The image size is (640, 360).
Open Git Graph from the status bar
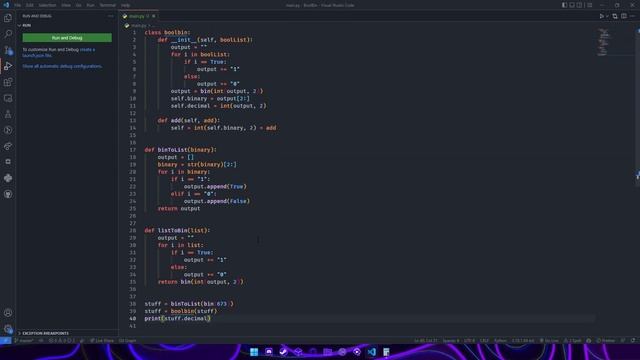pyautogui.click(x=127, y=340)
